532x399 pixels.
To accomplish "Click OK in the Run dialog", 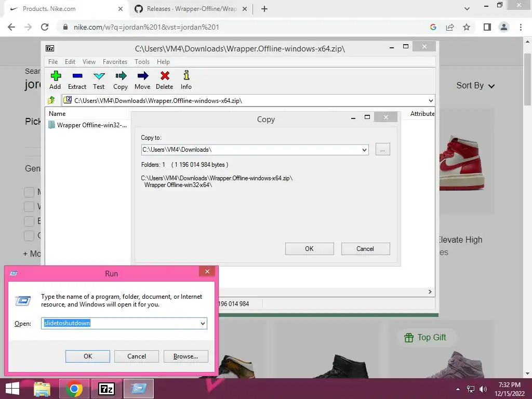I will (x=87, y=356).
